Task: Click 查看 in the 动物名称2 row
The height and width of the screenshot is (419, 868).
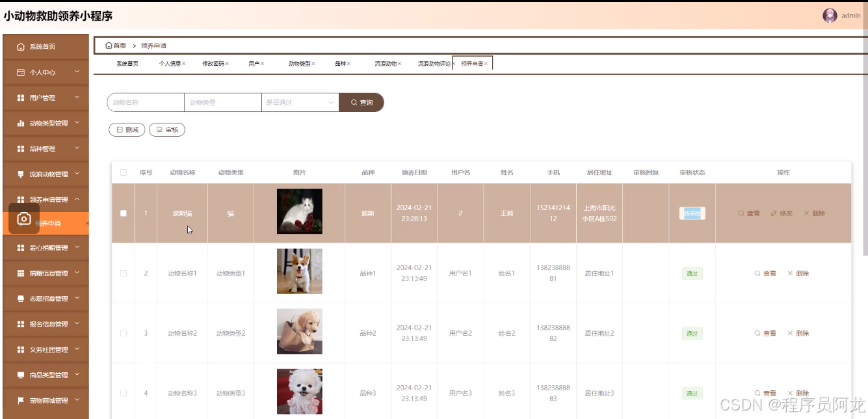Action: coord(765,333)
